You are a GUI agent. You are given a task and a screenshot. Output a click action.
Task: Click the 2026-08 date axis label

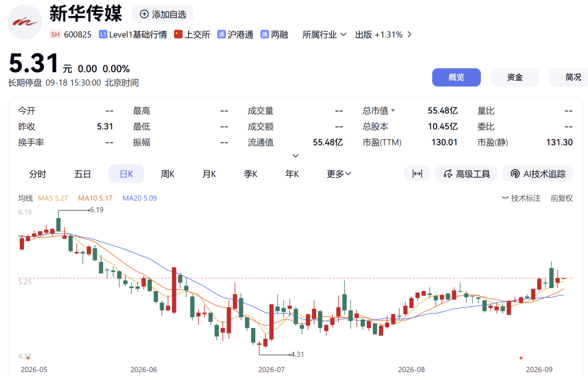point(412,369)
